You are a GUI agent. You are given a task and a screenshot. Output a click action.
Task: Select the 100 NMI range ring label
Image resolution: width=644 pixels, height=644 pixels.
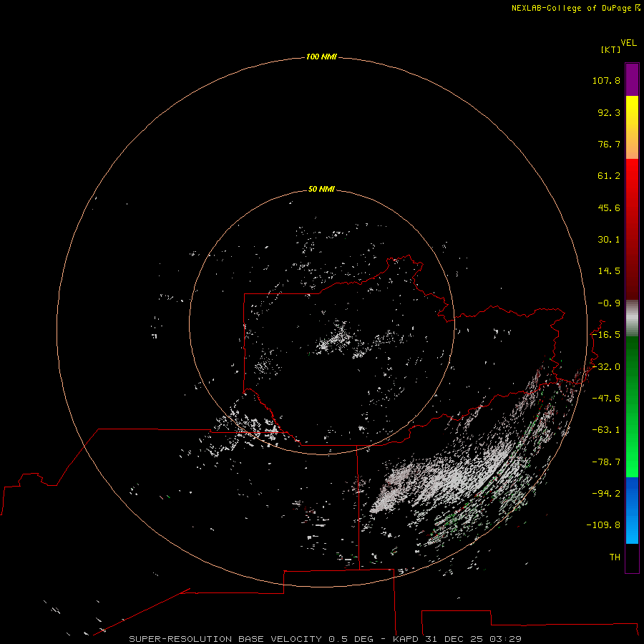click(x=321, y=57)
